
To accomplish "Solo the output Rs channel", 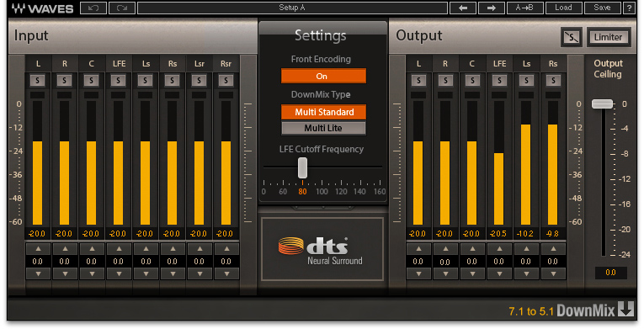I will click(x=553, y=81).
